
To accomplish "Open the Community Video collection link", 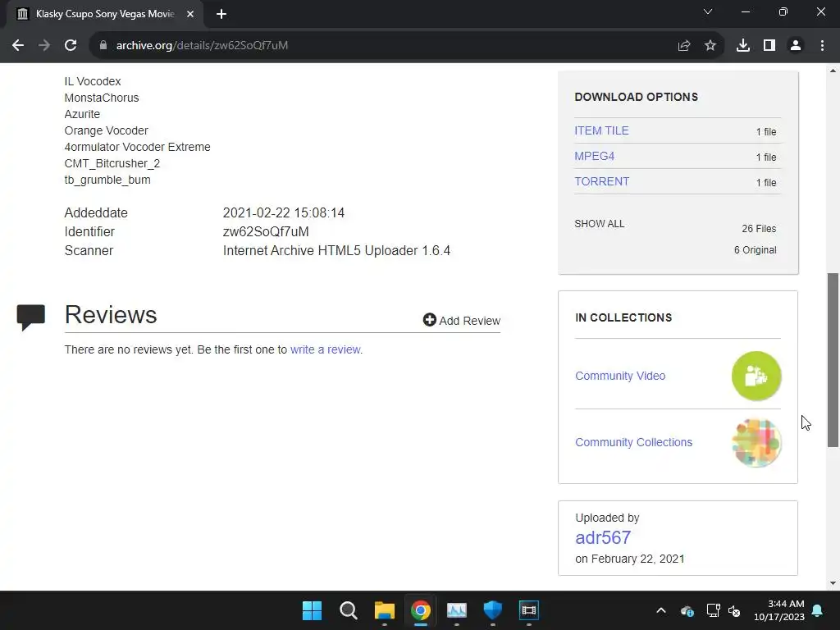I will click(x=620, y=376).
